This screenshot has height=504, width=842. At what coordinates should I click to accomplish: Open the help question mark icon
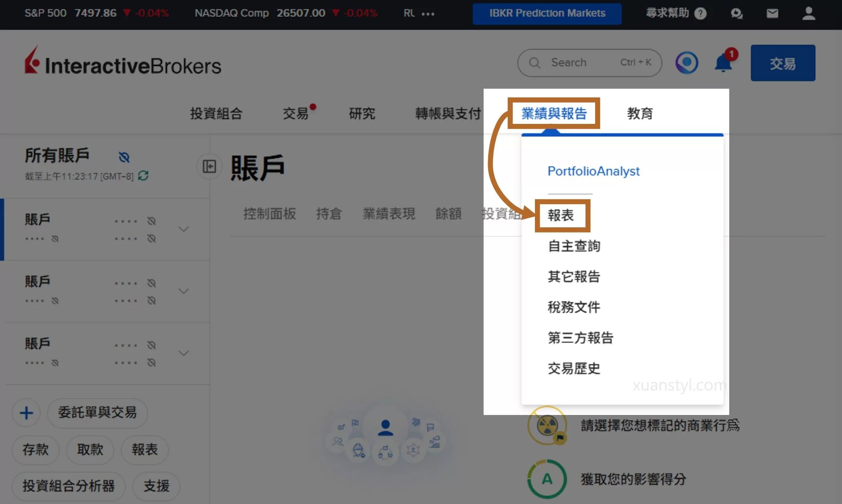pyautogui.click(x=700, y=14)
